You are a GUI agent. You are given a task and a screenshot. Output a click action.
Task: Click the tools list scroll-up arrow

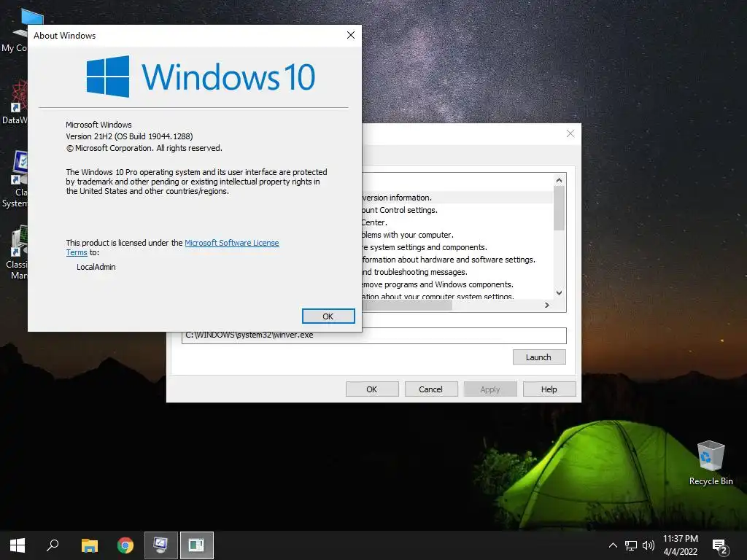[560, 180]
